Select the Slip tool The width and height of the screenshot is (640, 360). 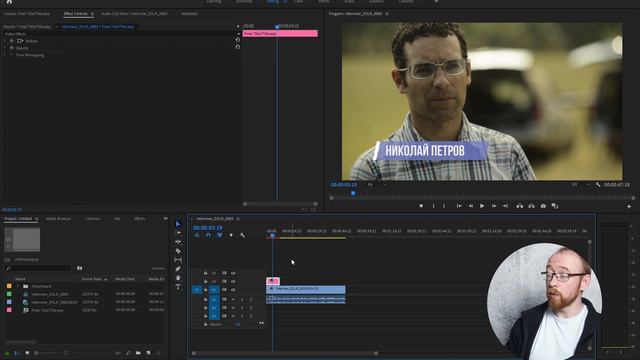(178, 260)
